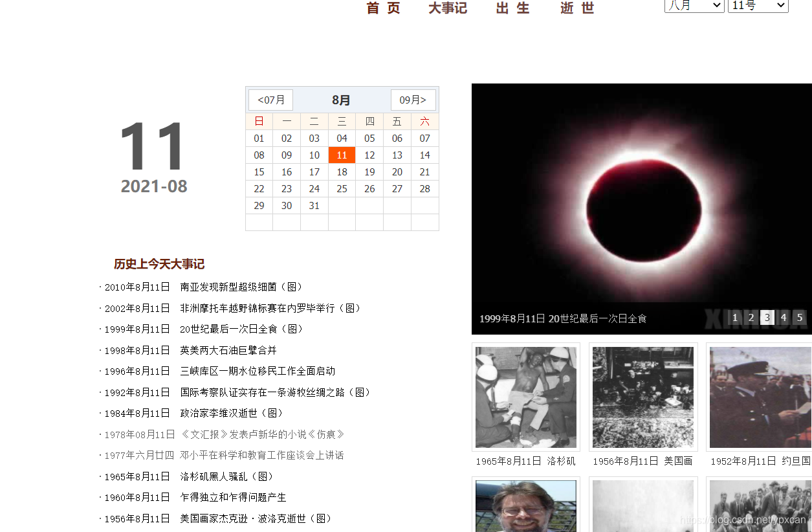The width and height of the screenshot is (812, 532).
Task: Click the caption 1956年8月11日 美国画
Action: tap(642, 461)
